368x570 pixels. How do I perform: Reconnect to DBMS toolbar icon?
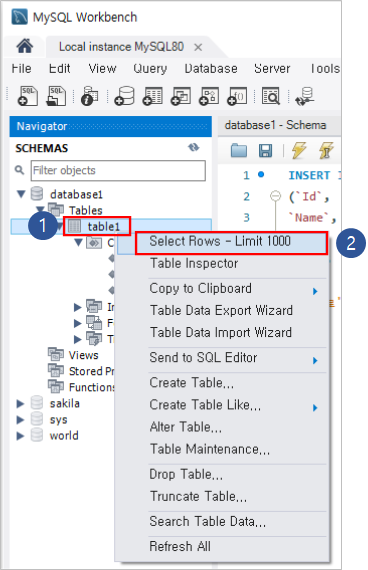305,96
